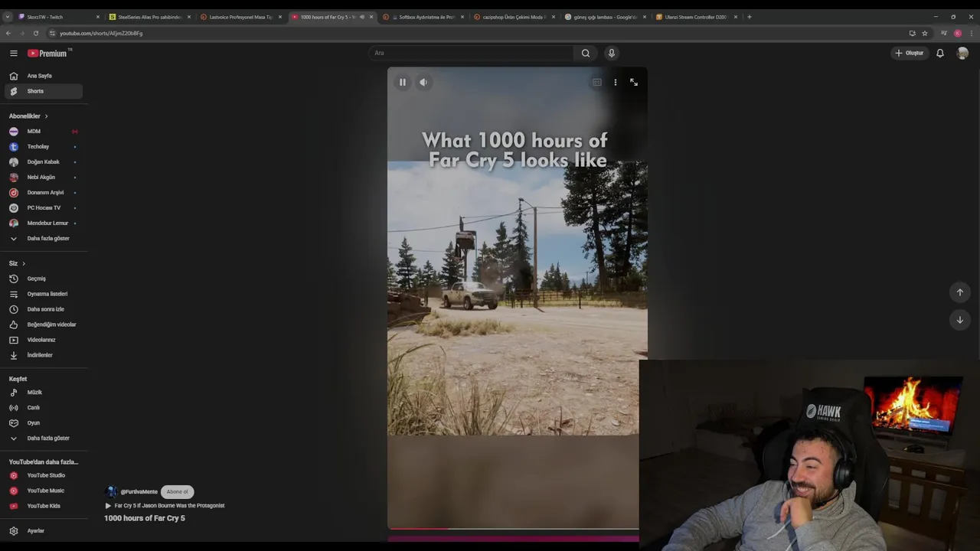
Task: Switch to the SkorzTW Twitch tab
Action: (58, 17)
